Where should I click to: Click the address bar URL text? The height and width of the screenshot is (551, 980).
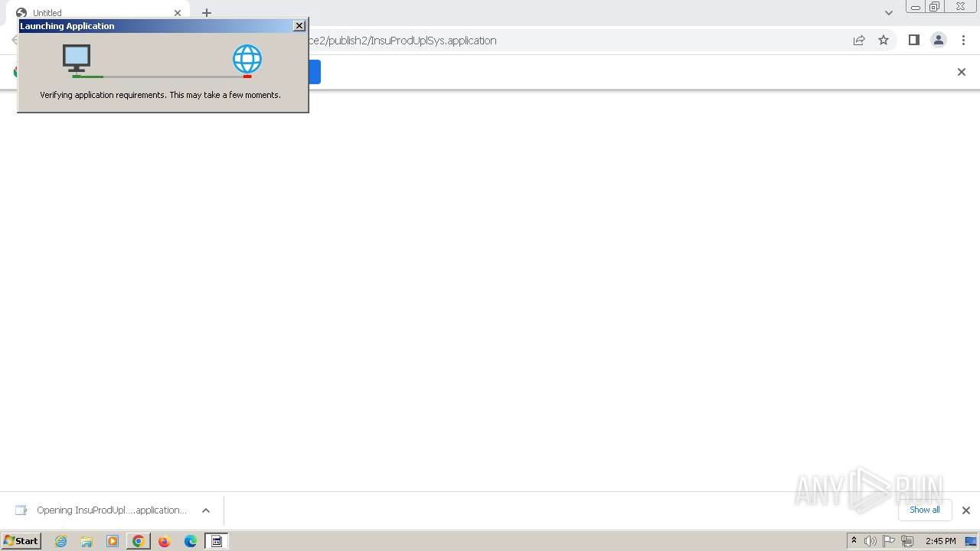tap(403, 41)
